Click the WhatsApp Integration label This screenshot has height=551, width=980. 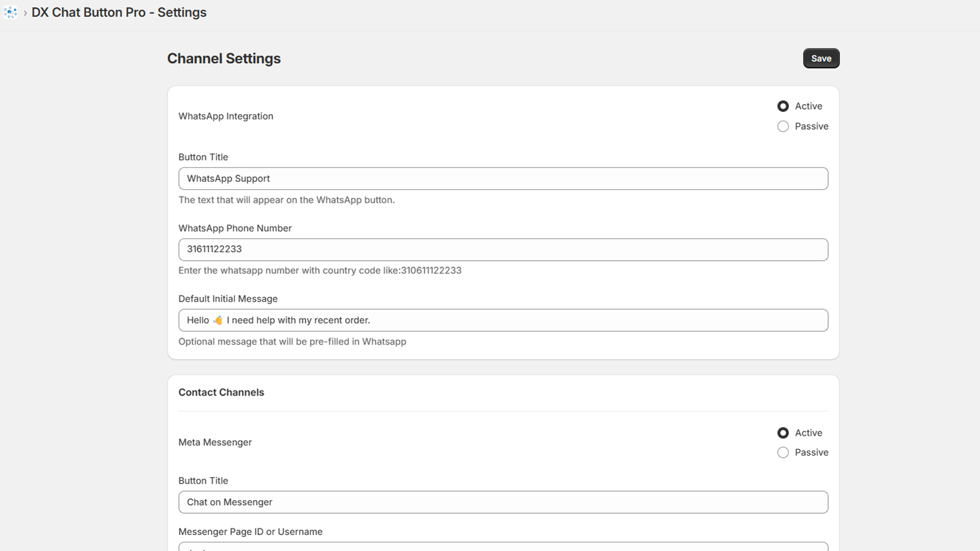[225, 116]
